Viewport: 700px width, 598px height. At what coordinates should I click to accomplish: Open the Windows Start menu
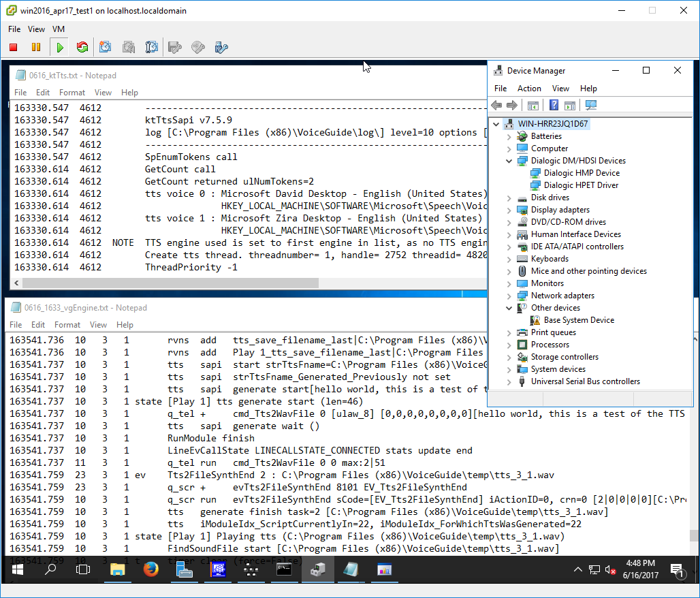tap(18, 569)
